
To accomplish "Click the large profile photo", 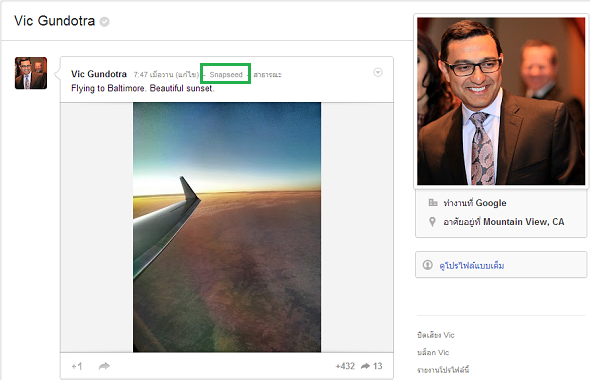I will point(501,101).
